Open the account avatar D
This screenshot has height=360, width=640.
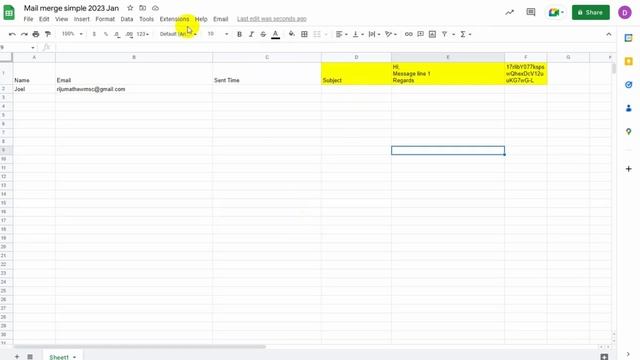624,13
